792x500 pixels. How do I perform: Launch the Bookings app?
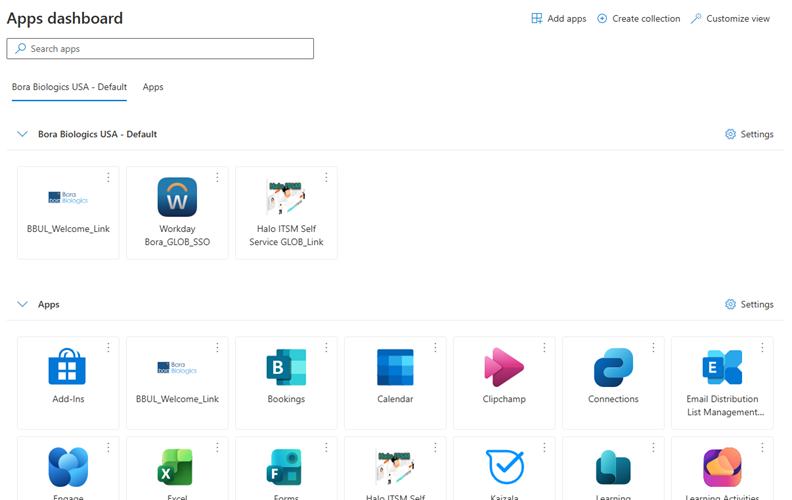[x=286, y=383]
